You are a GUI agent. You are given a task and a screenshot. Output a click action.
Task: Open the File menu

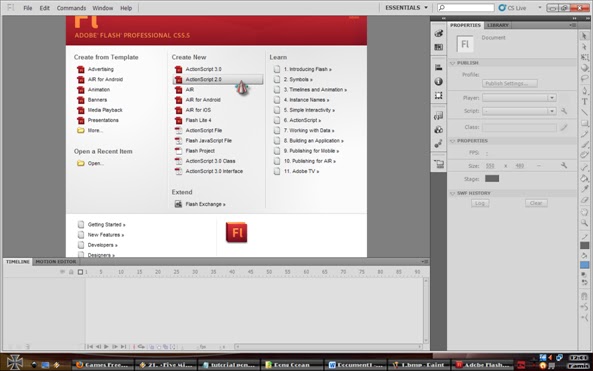pyautogui.click(x=28, y=8)
